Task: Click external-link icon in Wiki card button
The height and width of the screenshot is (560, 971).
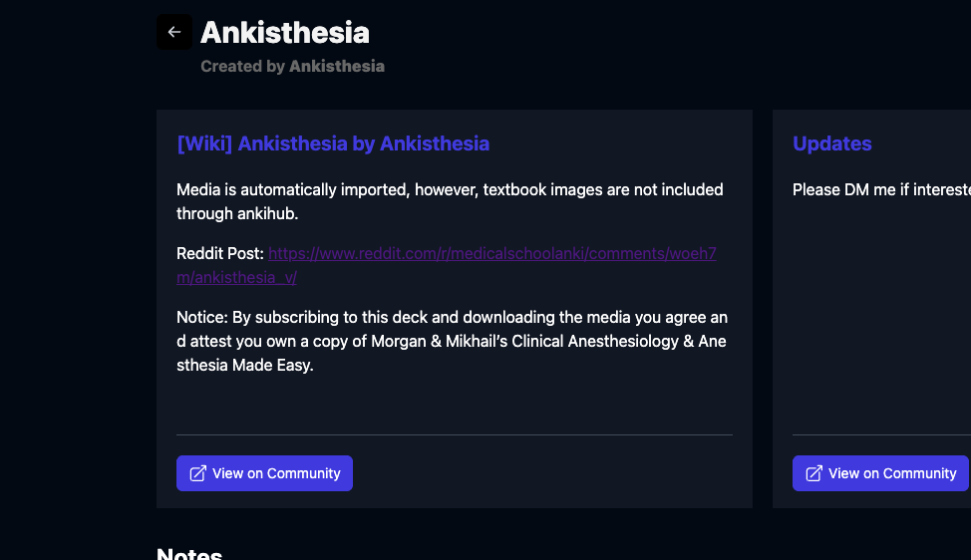Action: 198,473
